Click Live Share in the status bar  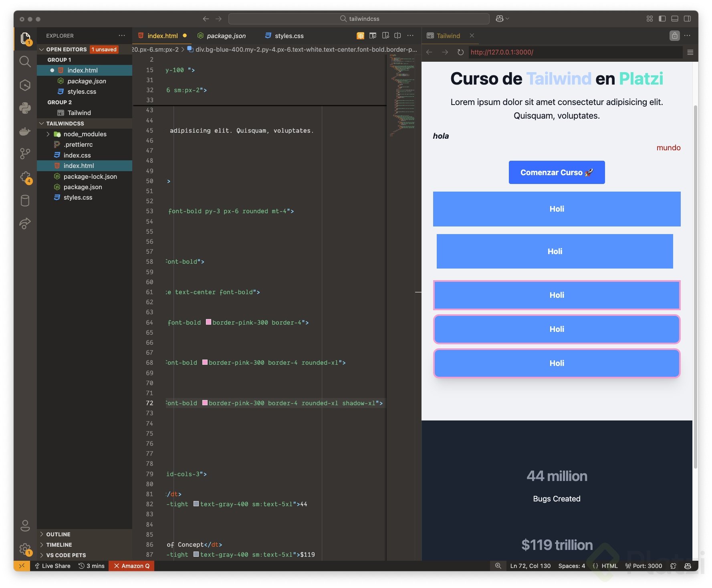pos(52,566)
